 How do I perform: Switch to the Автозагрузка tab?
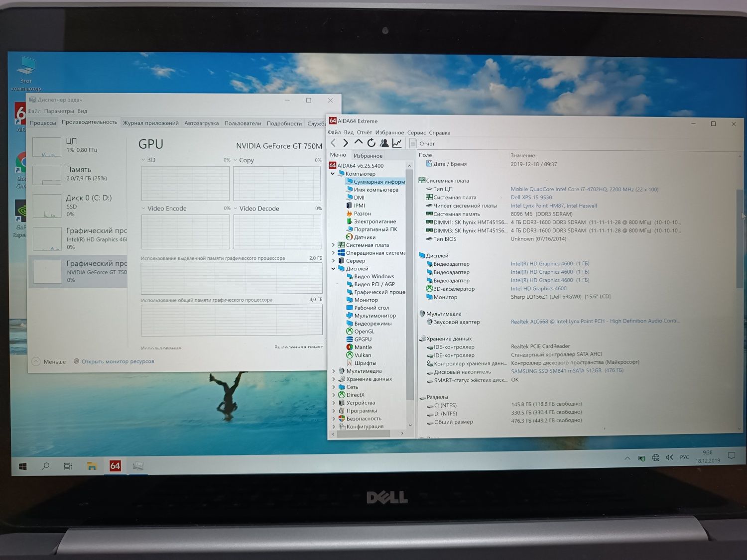201,123
